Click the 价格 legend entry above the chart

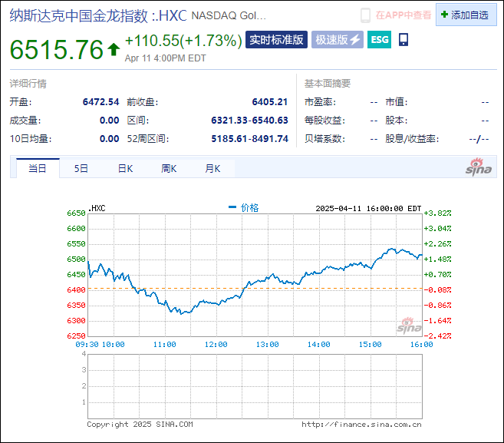tap(244, 207)
